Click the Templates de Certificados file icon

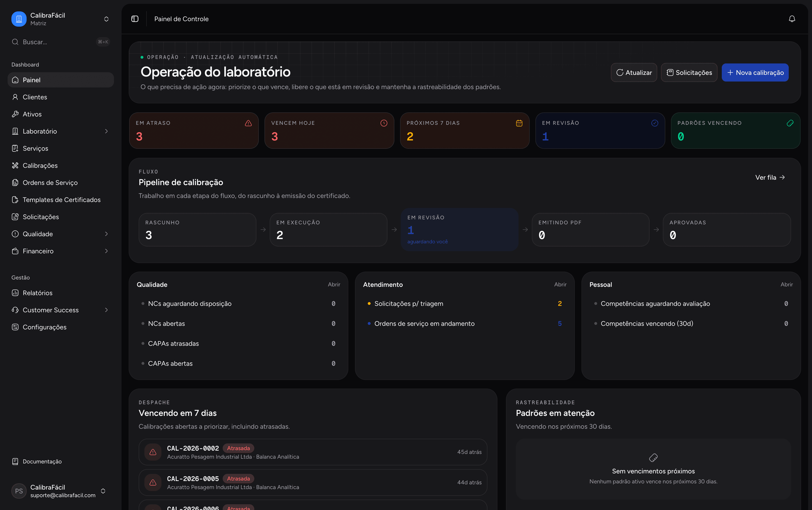point(15,200)
